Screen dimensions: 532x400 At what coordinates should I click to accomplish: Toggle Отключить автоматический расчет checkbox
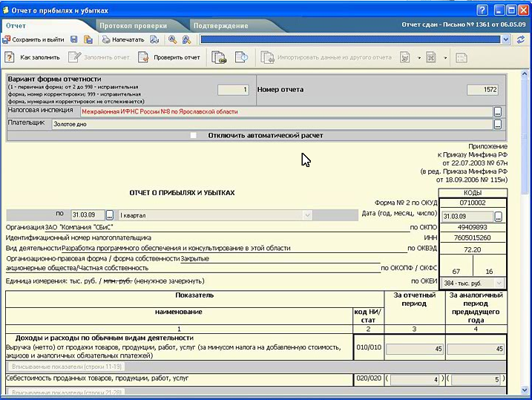tap(194, 135)
